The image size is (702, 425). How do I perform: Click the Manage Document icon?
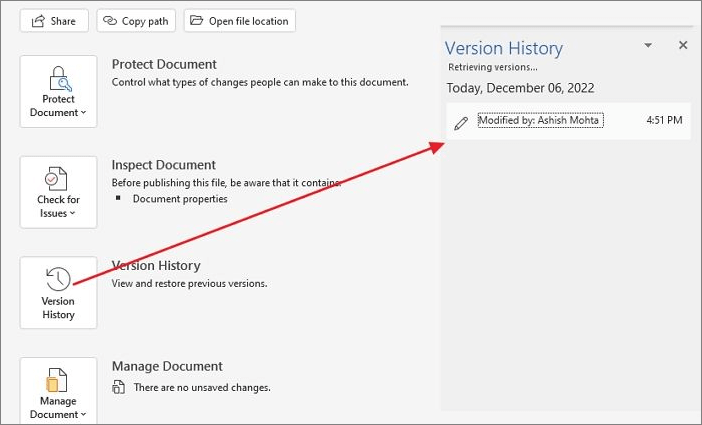pyautogui.click(x=58, y=381)
